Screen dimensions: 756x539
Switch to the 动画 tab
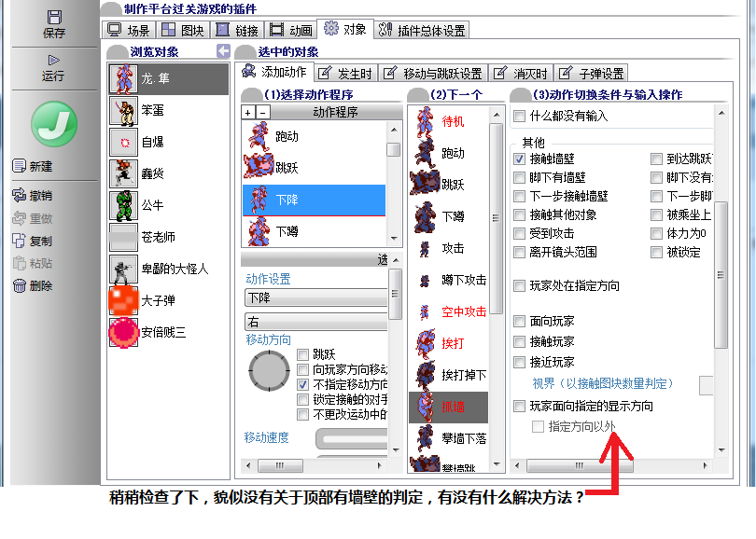(291, 31)
